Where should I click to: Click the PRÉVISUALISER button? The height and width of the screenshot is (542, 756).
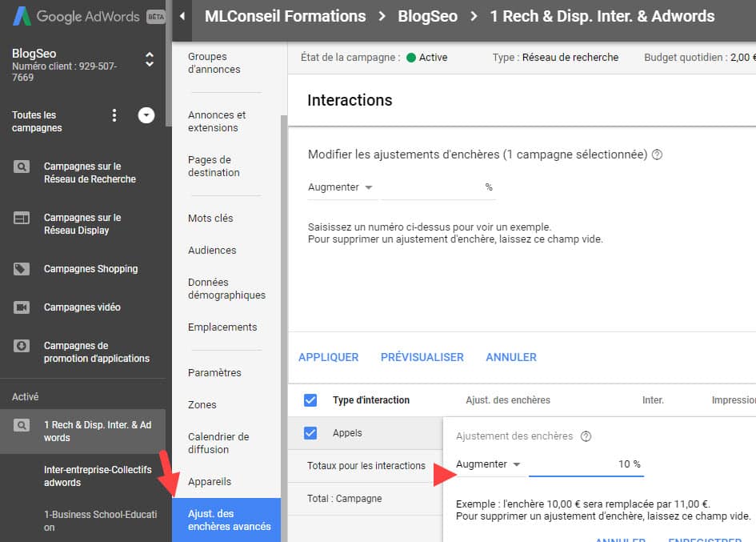point(422,357)
